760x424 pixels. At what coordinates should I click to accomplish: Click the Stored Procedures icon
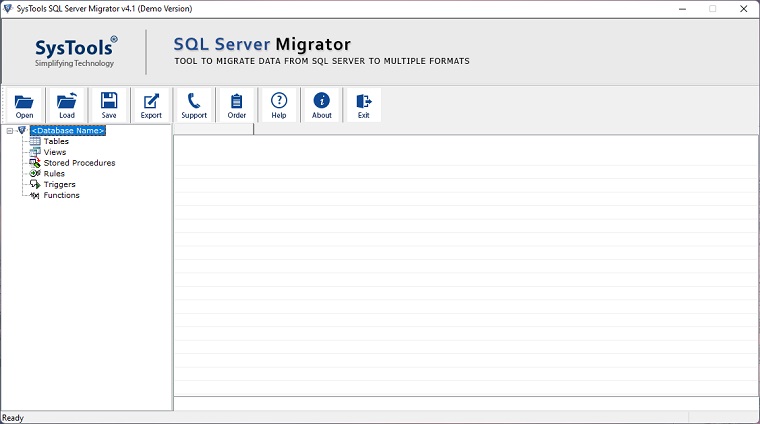35,163
